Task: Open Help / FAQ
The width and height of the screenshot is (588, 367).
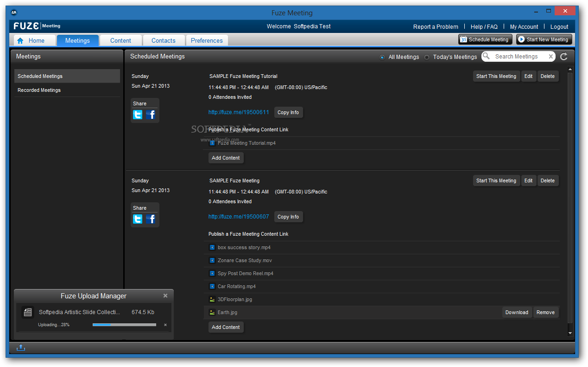Action: pyautogui.click(x=484, y=27)
